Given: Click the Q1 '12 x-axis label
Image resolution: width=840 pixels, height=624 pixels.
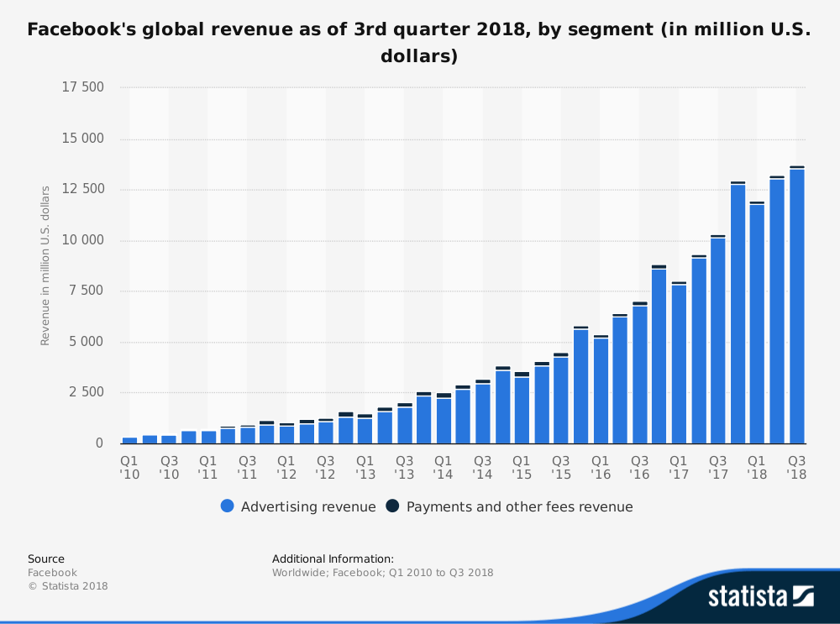Looking at the screenshot, I should click(286, 468).
